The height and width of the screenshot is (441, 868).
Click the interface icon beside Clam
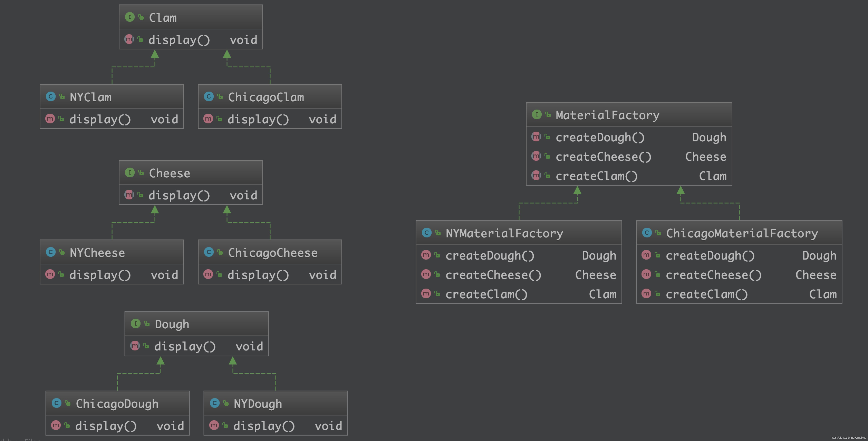pyautogui.click(x=130, y=17)
